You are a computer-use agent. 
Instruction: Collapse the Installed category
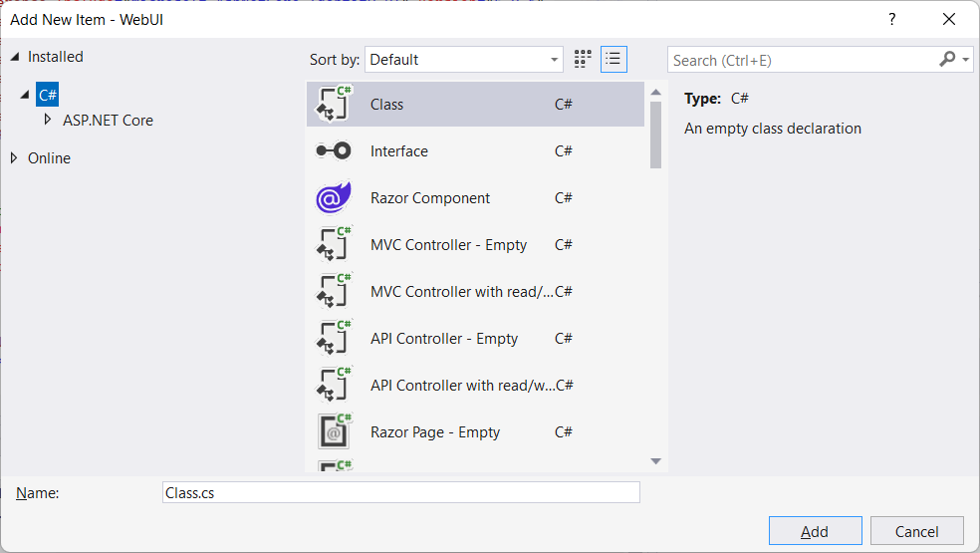[x=14, y=57]
